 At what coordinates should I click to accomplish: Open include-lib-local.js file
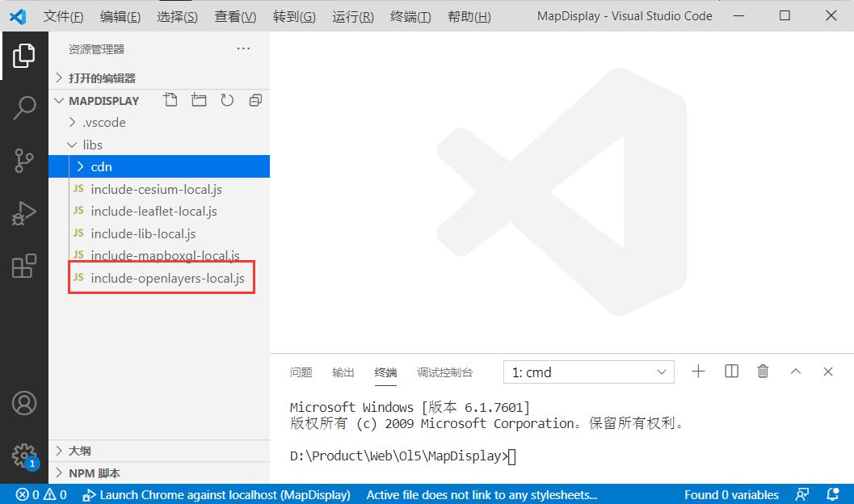point(159,233)
